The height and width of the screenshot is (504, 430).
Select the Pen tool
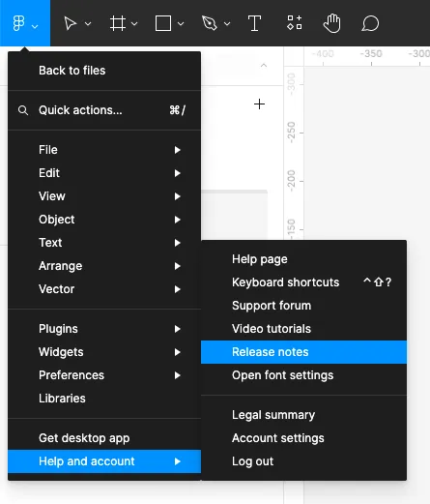[x=210, y=23]
